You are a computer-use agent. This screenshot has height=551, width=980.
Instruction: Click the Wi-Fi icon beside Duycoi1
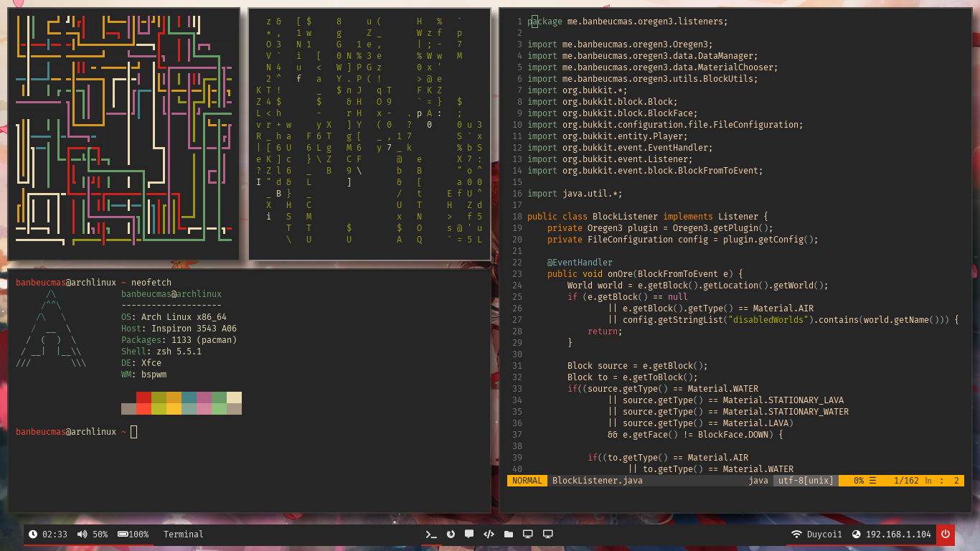tap(796, 534)
